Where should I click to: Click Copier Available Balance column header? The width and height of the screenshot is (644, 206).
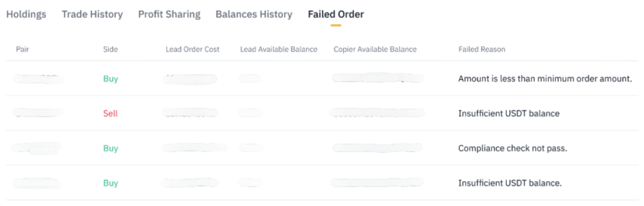[x=375, y=49]
